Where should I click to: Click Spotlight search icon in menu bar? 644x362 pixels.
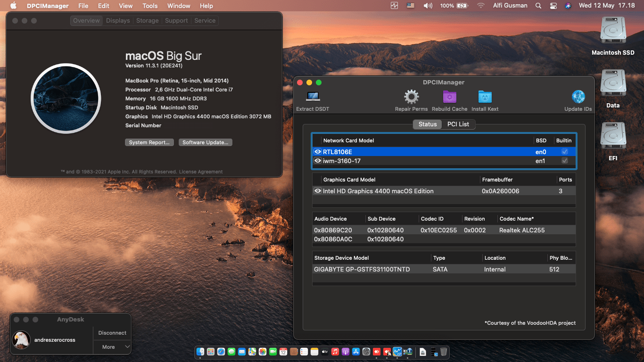[x=538, y=6]
